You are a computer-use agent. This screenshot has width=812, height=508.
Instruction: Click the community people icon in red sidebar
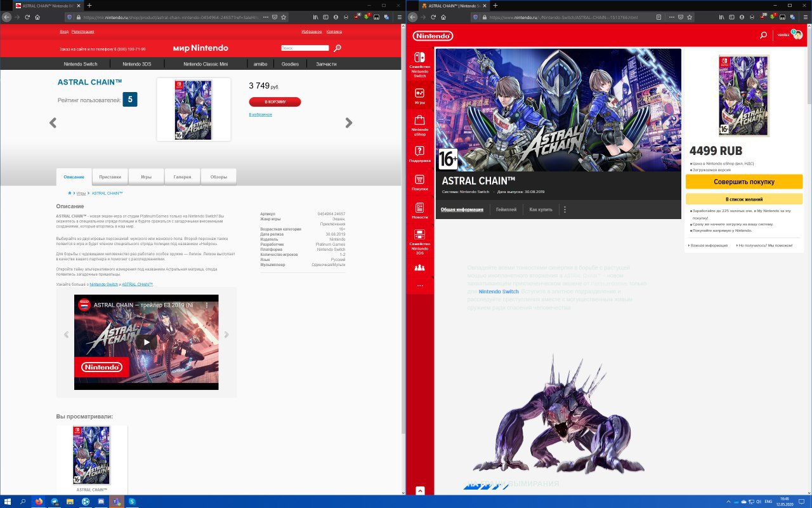pyautogui.click(x=420, y=267)
